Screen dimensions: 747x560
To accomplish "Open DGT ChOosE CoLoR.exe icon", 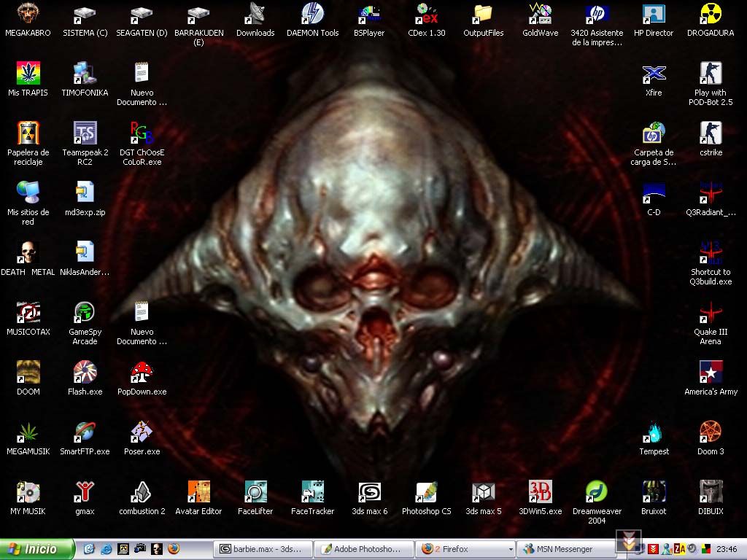I will [142, 133].
